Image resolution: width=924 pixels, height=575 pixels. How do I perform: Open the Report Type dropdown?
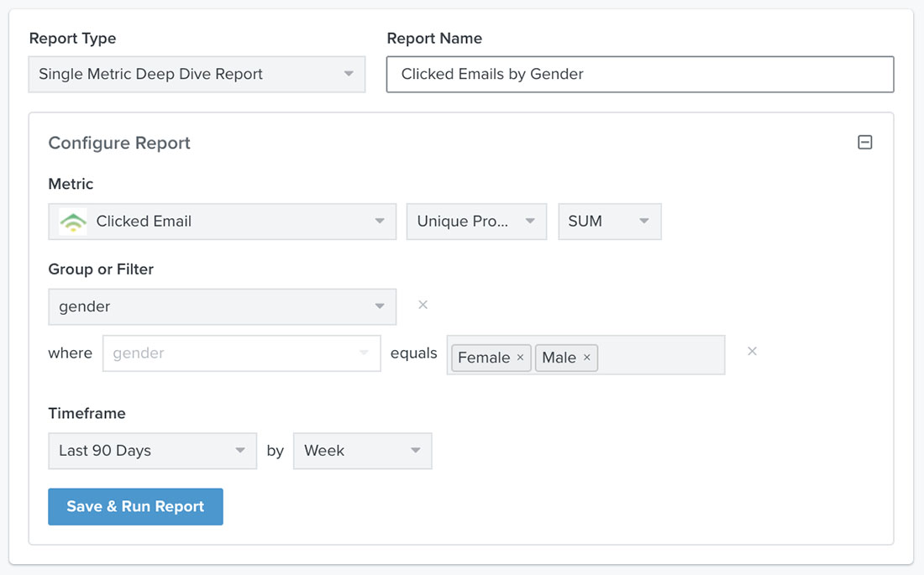[x=197, y=74]
